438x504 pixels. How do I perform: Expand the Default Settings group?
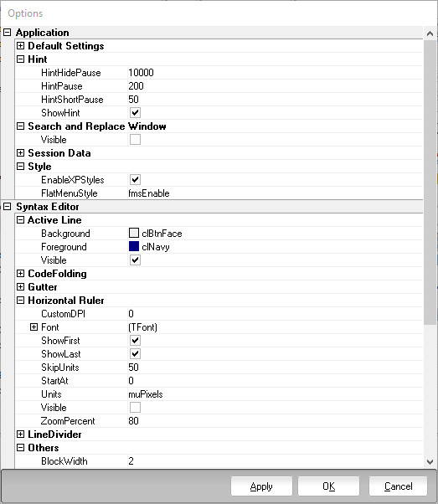(20, 46)
